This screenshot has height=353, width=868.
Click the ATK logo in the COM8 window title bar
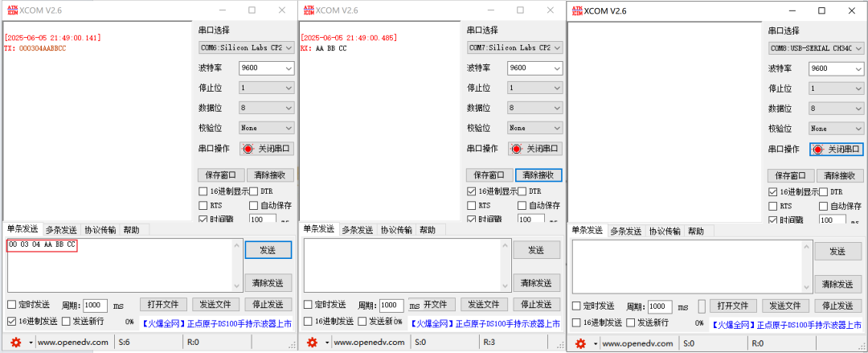(577, 10)
